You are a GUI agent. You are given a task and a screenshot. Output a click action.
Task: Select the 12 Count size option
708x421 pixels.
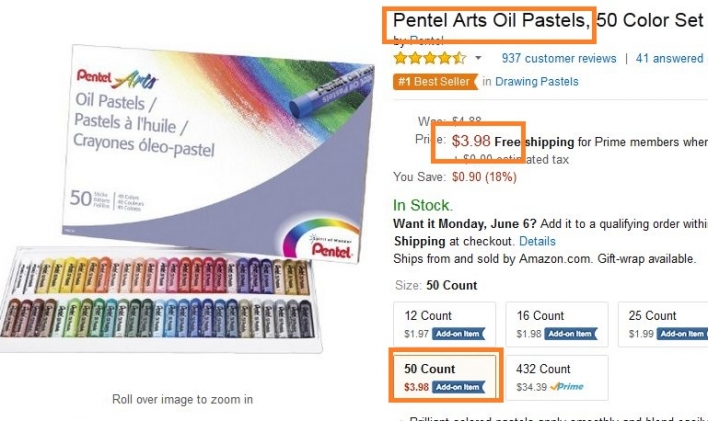click(444, 324)
